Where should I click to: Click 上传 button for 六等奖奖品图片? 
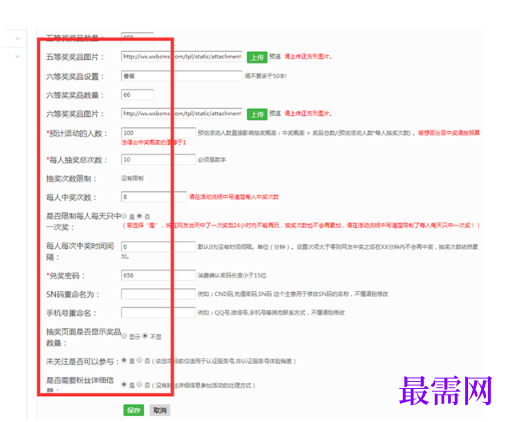[257, 114]
